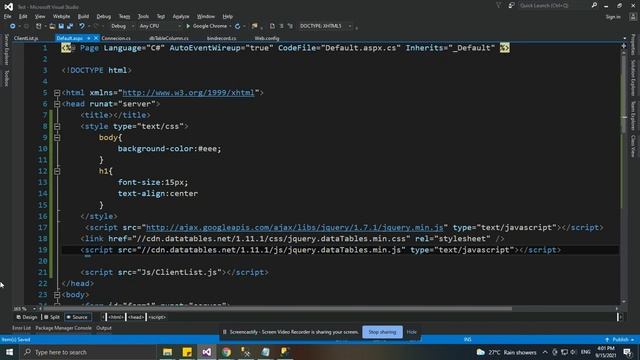Open the Website menu
Screen dimensions: 640x360
pos(61,17)
